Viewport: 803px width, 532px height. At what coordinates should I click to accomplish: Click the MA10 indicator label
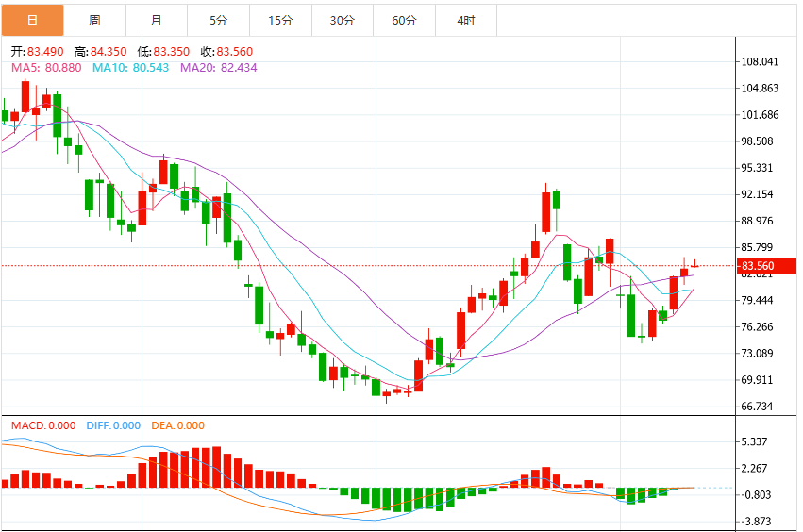coord(130,68)
